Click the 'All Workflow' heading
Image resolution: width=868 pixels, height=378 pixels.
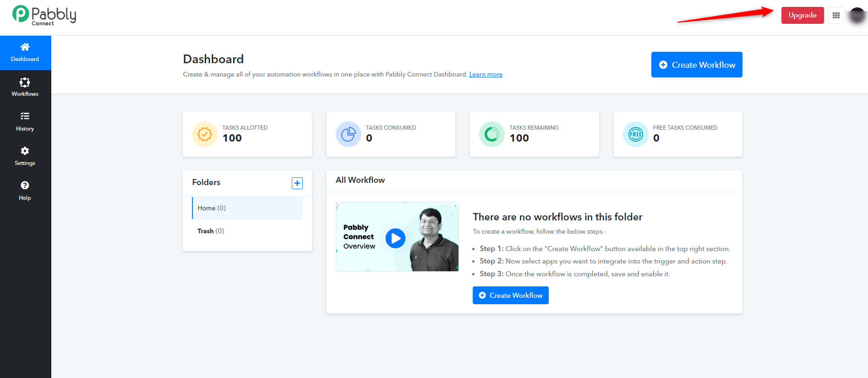[x=360, y=180]
